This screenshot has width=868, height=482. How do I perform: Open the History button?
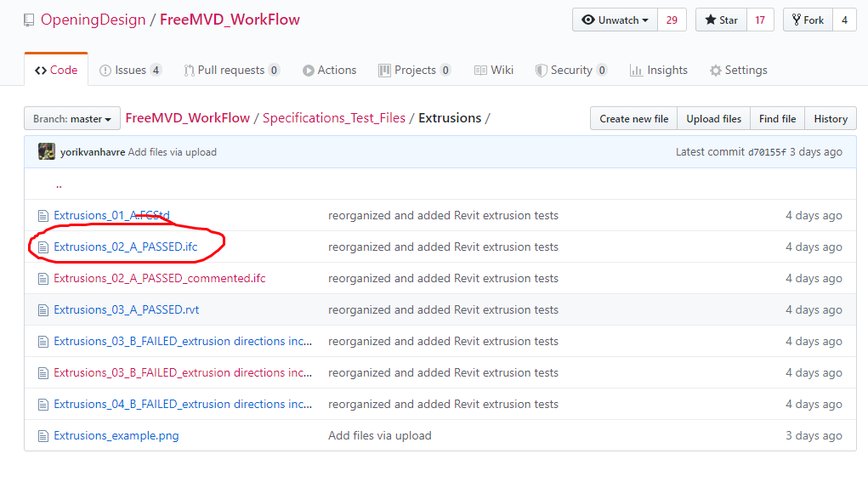831,118
